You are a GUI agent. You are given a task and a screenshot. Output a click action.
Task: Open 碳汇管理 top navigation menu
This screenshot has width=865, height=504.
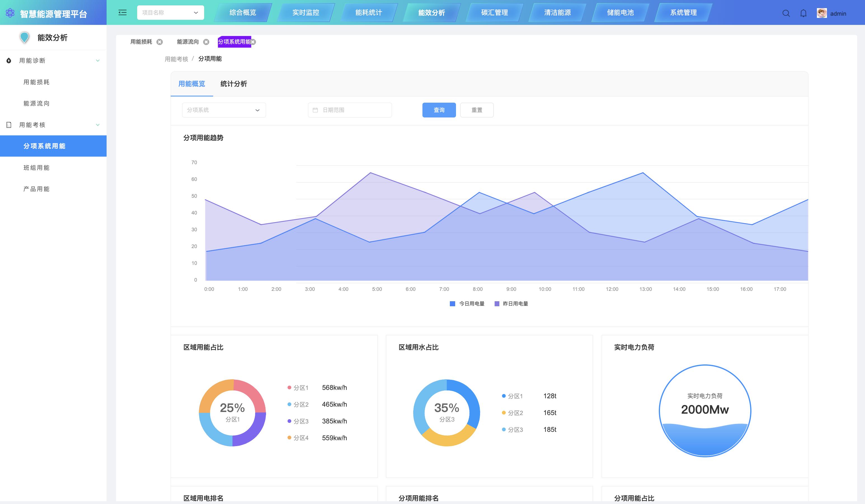click(x=494, y=13)
